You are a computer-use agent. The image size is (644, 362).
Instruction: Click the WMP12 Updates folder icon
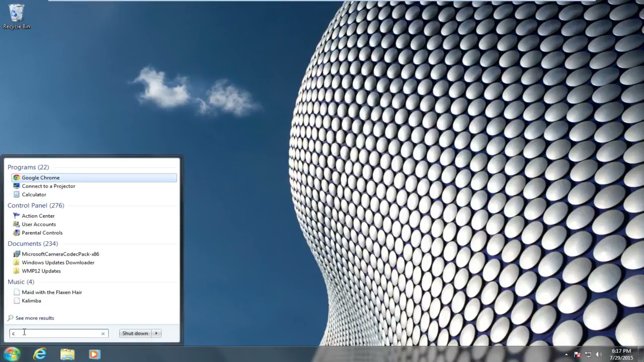click(17, 271)
